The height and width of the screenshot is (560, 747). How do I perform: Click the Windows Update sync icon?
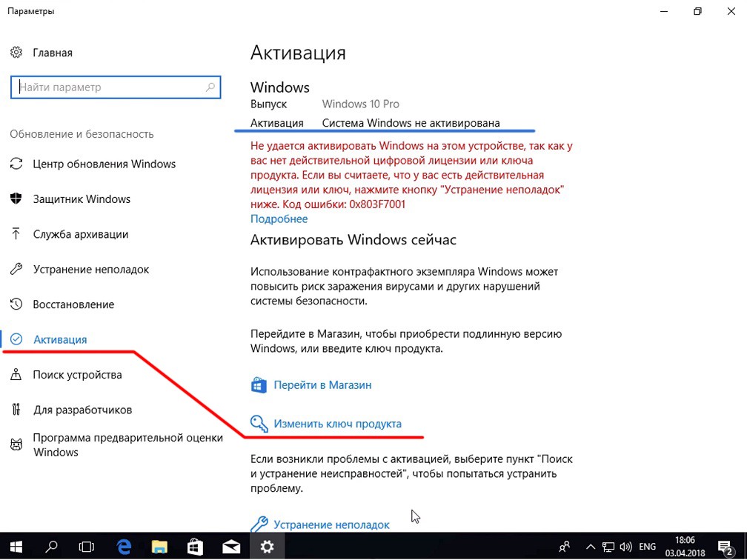point(16,164)
